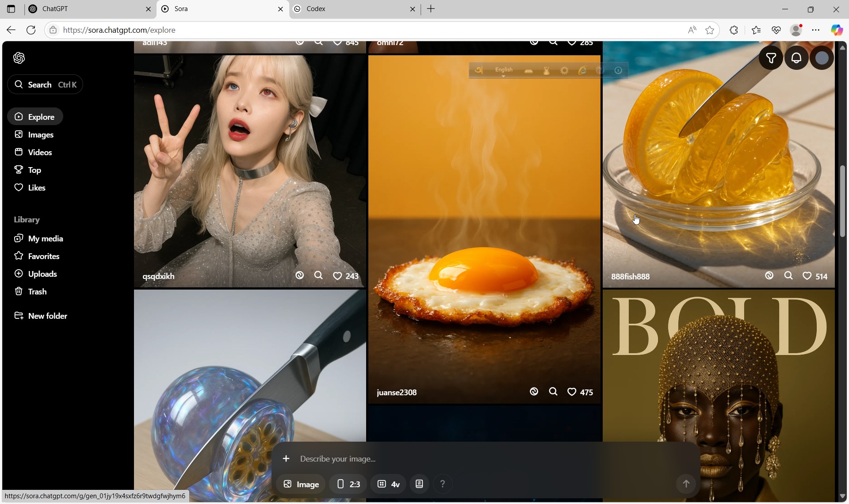Screen dimensions: 849x504
Task: Open the Image type dropdown
Action: pyautogui.click(x=301, y=484)
